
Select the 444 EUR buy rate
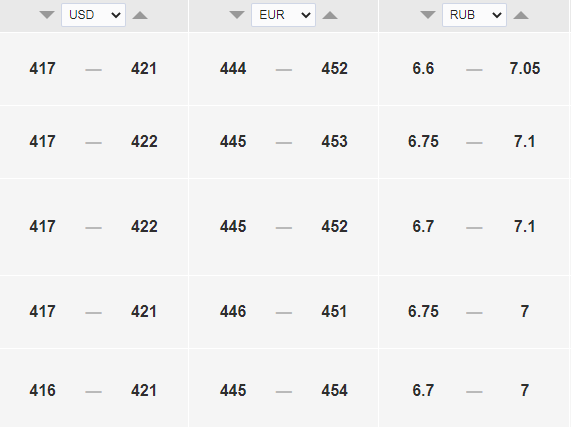[x=233, y=68]
